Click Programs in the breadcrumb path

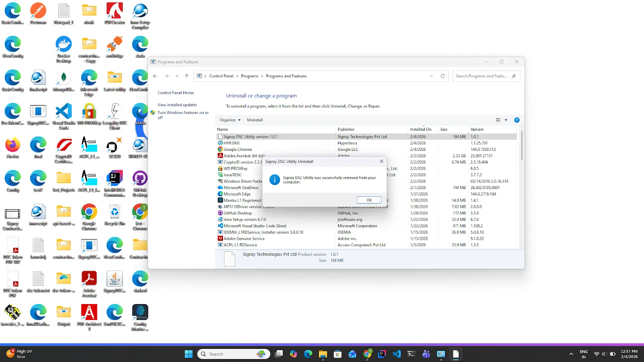(x=250, y=76)
